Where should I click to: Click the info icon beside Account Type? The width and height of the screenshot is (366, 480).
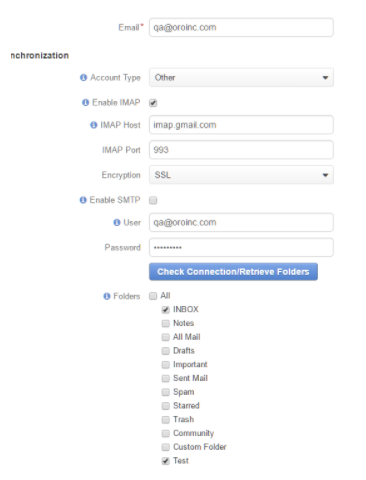pyautogui.click(x=83, y=78)
